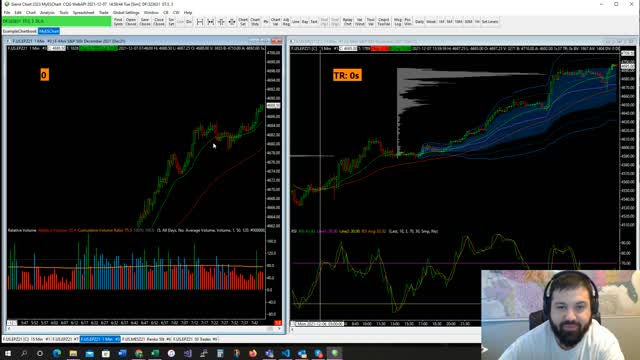Switch chart to 1M timeframe
Screen dimensions: 640x360
click(x=441, y=22)
